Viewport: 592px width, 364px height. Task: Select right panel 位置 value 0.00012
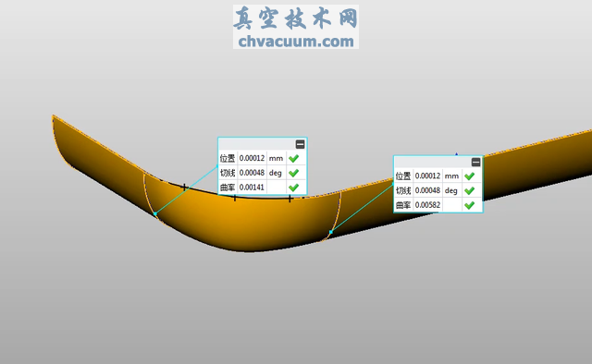pos(427,176)
